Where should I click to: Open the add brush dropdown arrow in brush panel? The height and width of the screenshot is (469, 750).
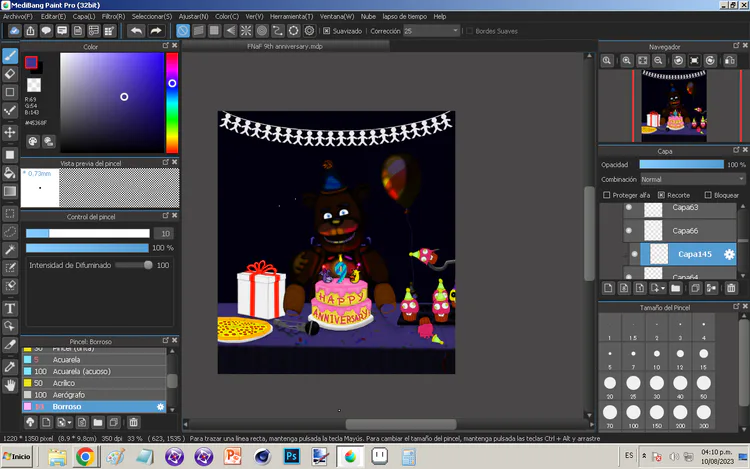tap(70, 423)
